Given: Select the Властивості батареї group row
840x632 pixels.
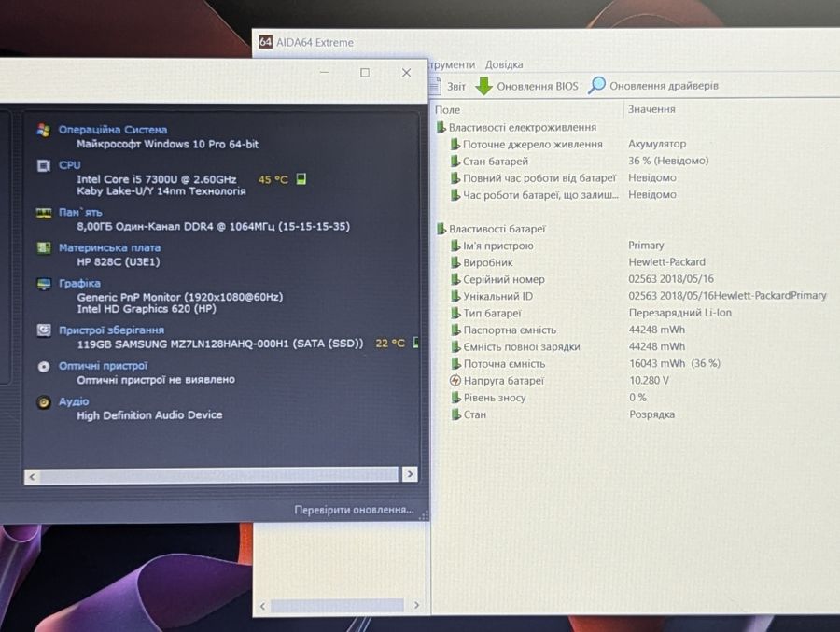Looking at the screenshot, I should click(x=491, y=229).
